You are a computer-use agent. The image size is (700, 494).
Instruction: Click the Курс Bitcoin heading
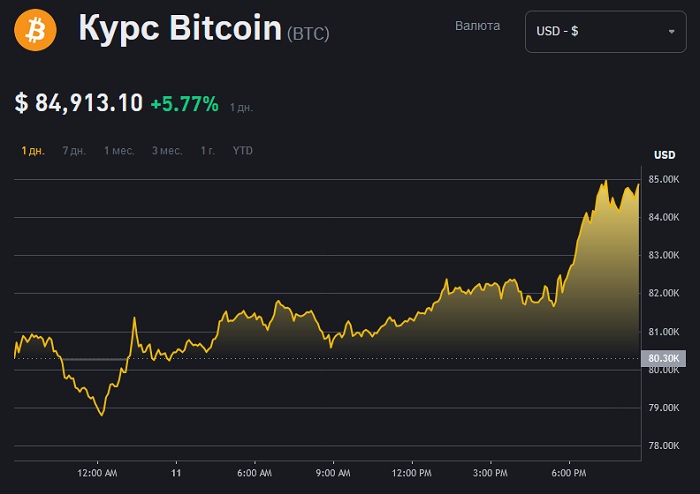[180, 28]
